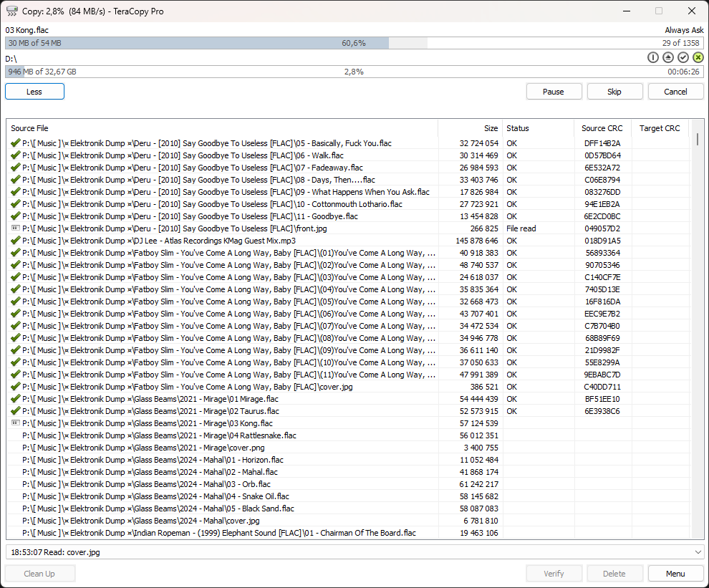Select the '01 - Horizon.flac' row

pos(349,460)
